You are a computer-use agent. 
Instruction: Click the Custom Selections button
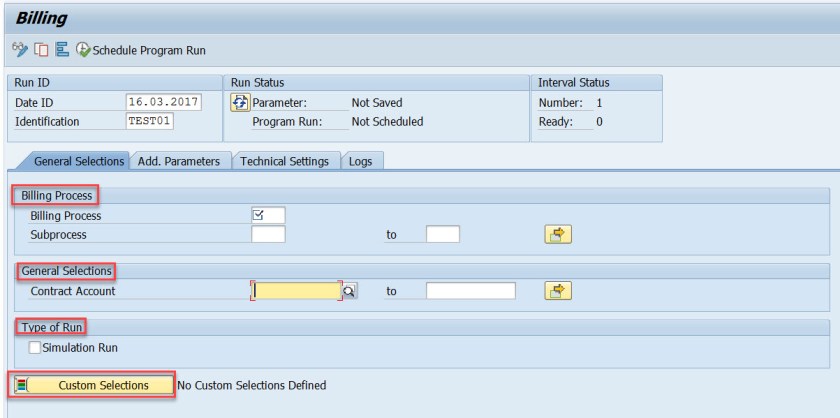pyautogui.click(x=94, y=385)
